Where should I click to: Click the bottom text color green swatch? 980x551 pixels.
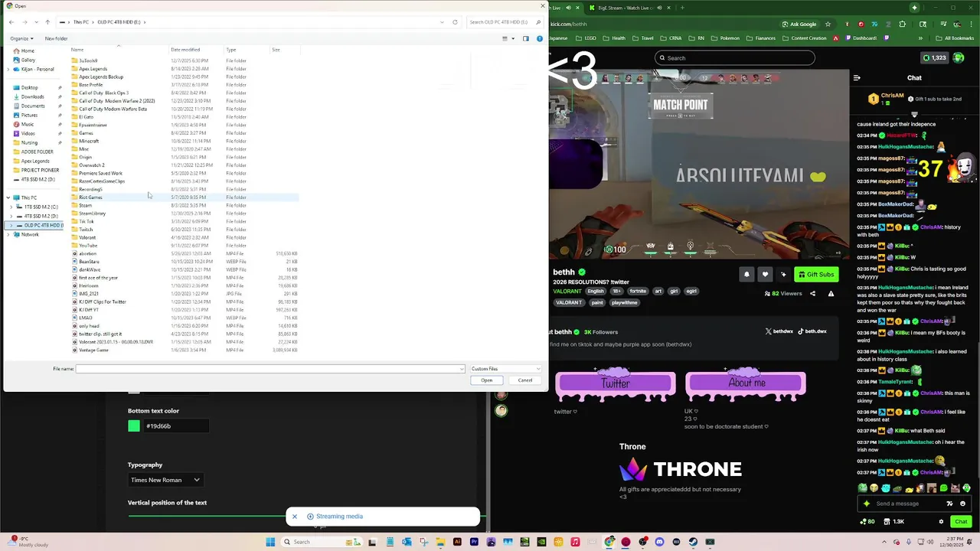[134, 426]
